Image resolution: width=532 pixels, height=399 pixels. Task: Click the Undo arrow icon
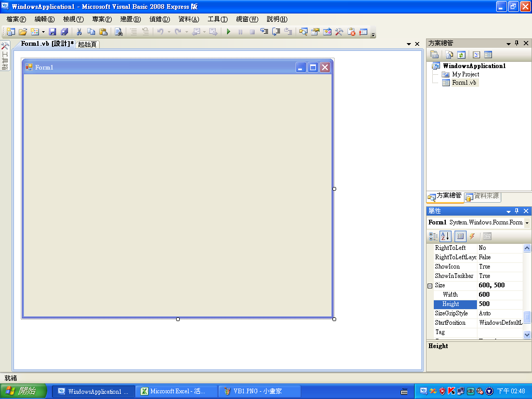tap(160, 32)
